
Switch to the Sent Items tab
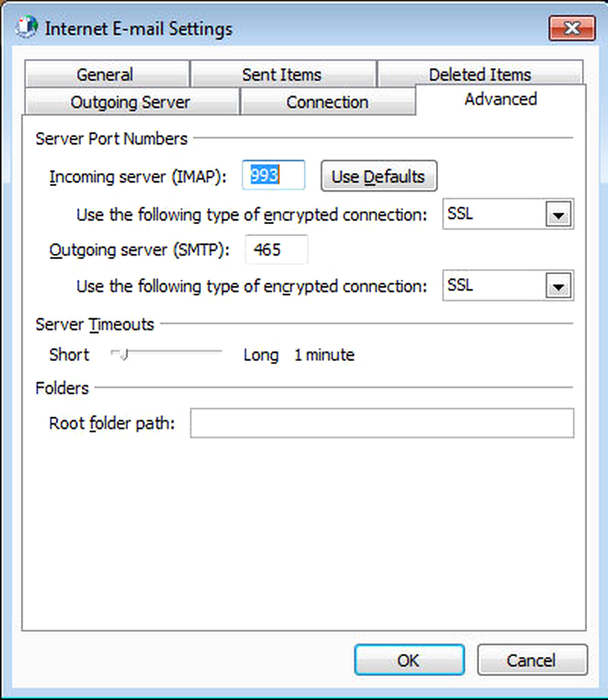click(283, 74)
